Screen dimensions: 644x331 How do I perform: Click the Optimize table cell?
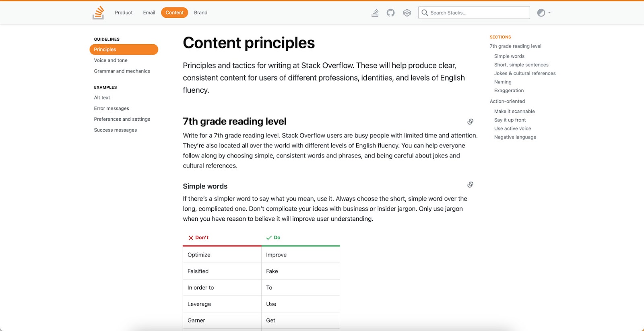coord(222,255)
